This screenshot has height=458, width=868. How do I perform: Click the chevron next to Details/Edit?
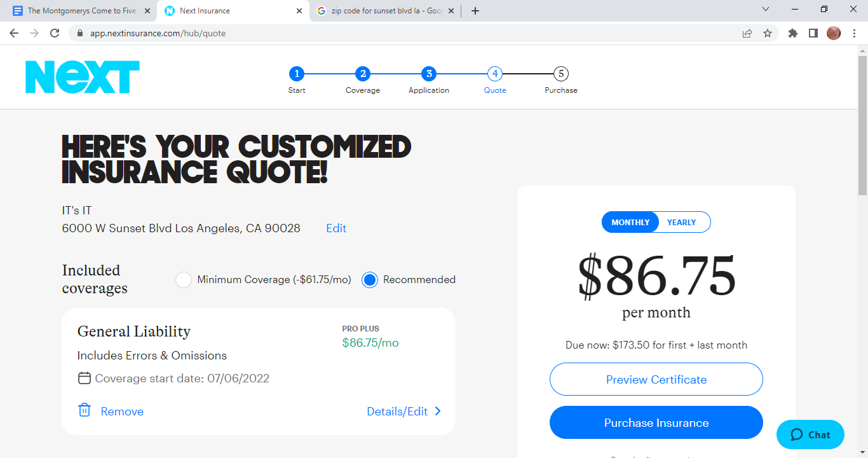click(x=438, y=412)
